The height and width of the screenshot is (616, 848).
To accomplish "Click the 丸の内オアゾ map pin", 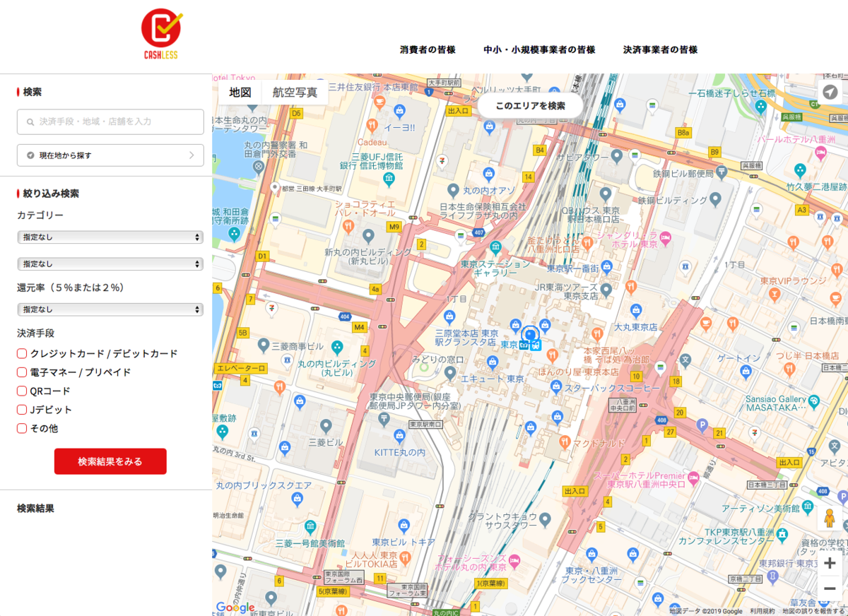I will [x=454, y=190].
